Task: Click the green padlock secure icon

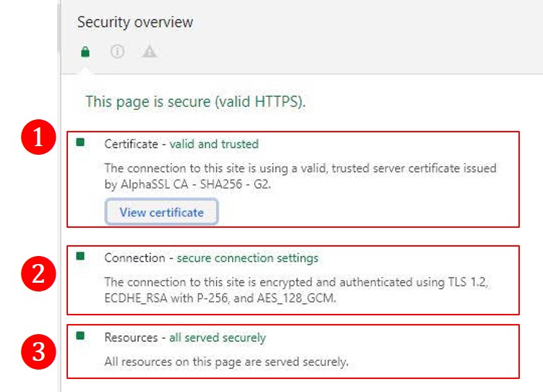Action: click(x=85, y=52)
